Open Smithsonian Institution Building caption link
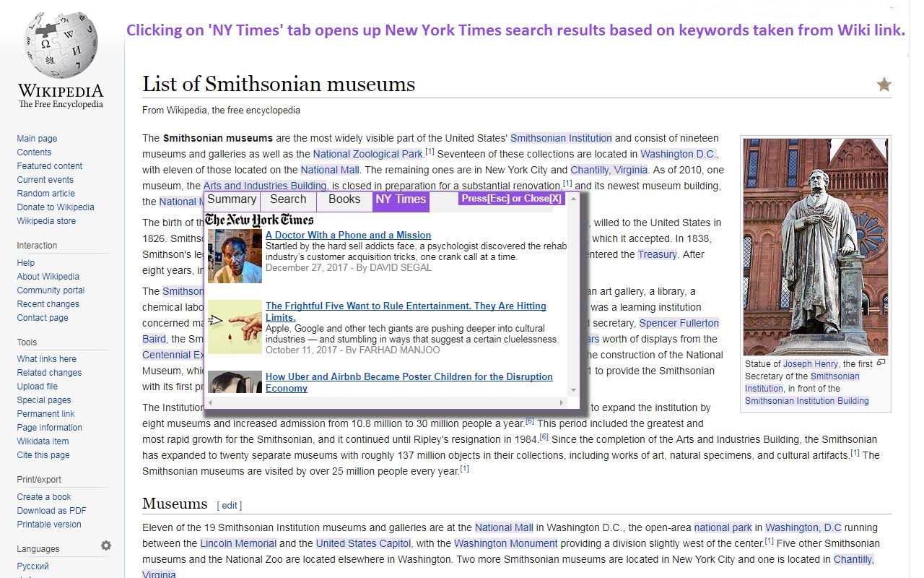Image resolution: width=924 pixels, height=578 pixels. pyautogui.click(x=807, y=401)
